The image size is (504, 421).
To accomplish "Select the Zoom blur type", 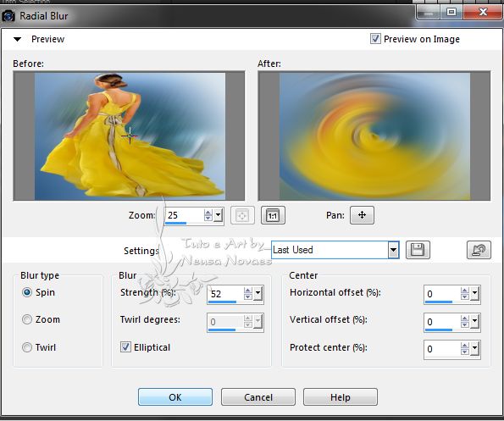I will (27, 319).
